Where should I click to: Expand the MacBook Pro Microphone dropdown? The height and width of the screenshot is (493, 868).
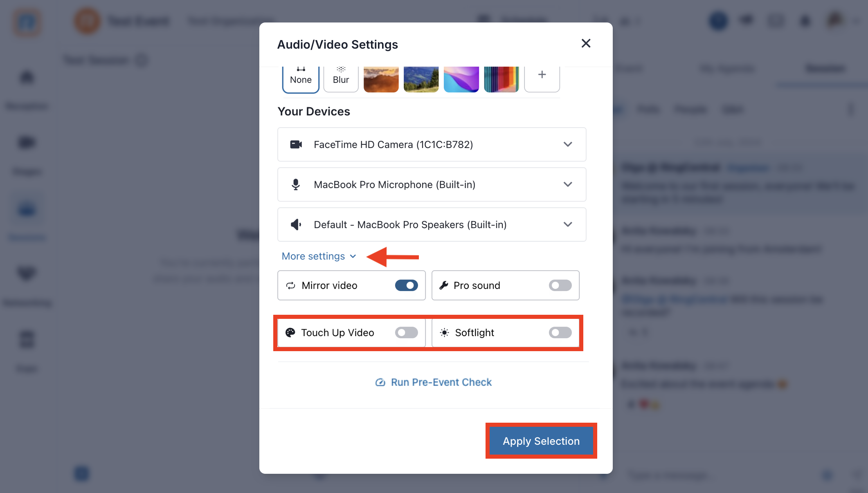pos(432,184)
